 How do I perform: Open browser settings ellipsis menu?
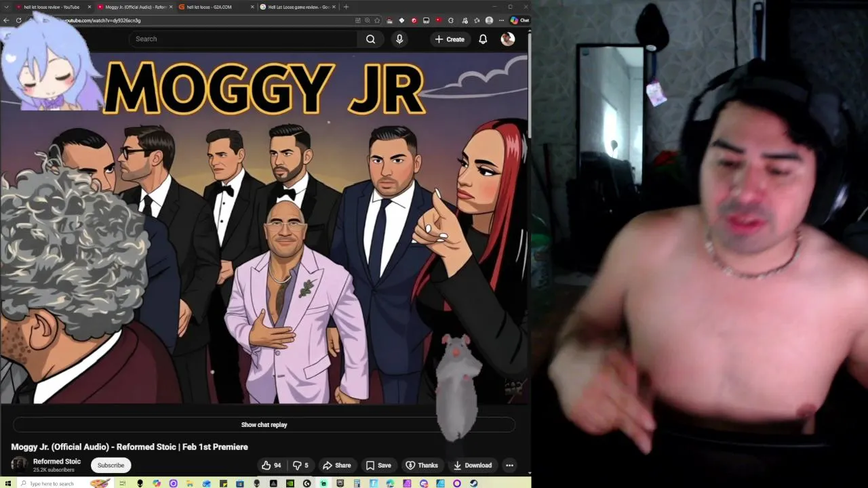(x=501, y=20)
